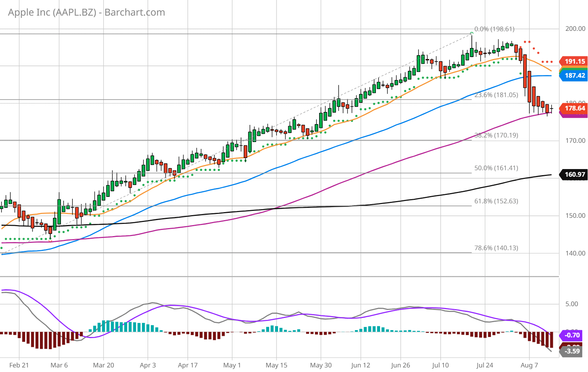The image size is (588, 372).
Task: Click the 150.00 price axis label
Action: (575, 216)
